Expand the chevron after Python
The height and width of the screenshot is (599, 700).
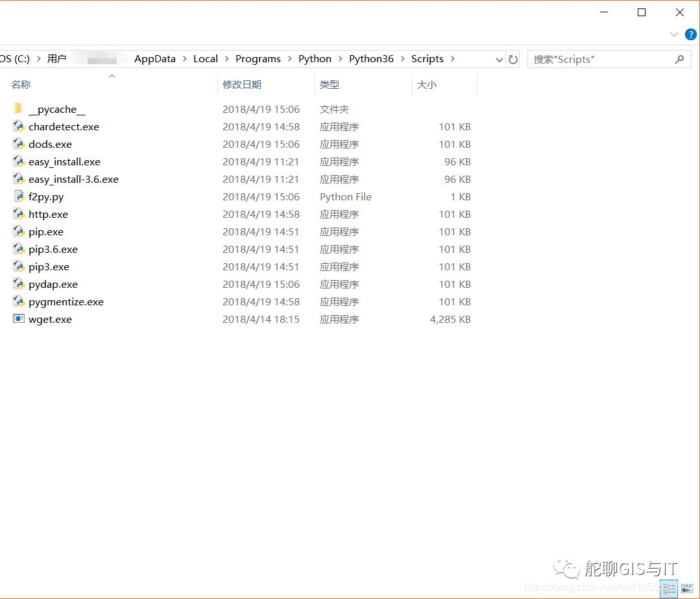340,59
